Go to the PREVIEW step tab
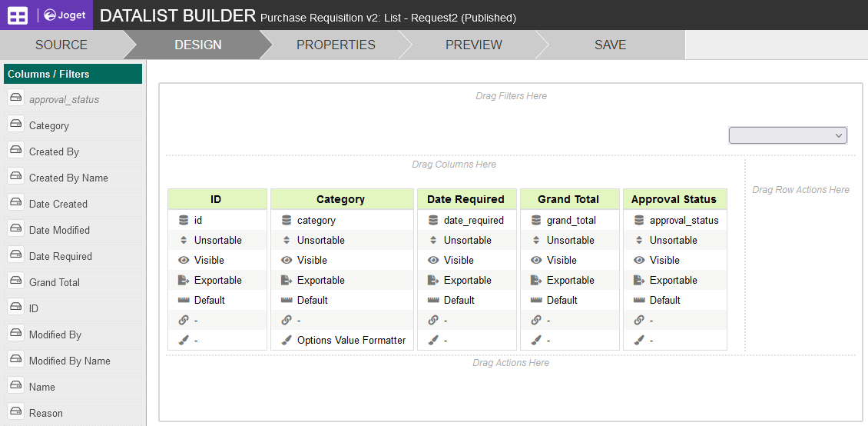 click(473, 45)
